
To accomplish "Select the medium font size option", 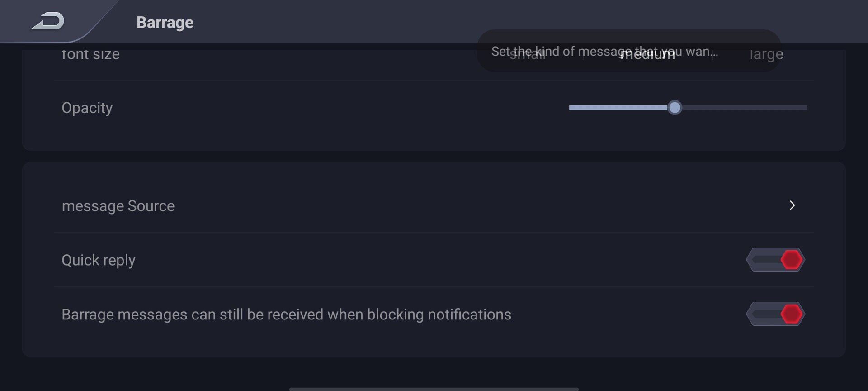I will [648, 54].
